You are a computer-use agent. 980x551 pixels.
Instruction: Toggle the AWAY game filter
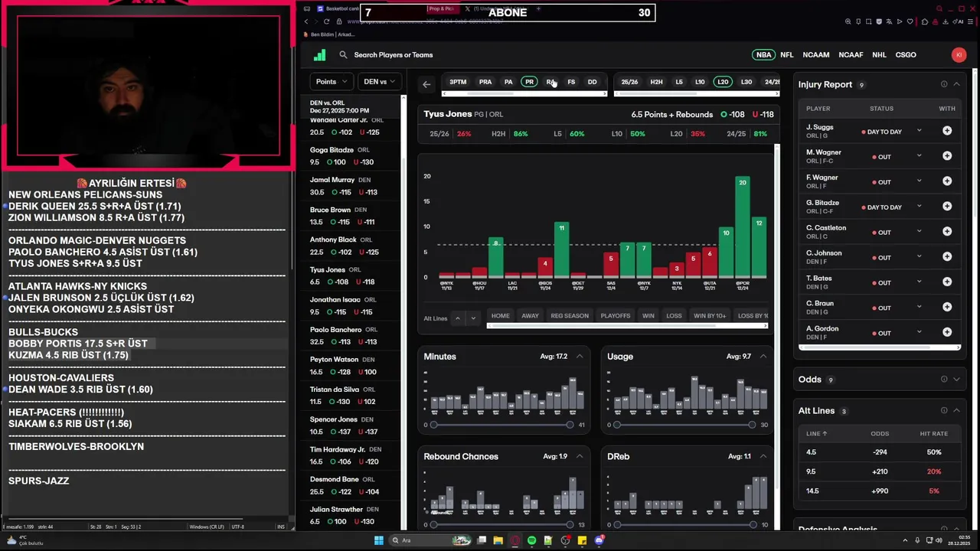coord(530,315)
